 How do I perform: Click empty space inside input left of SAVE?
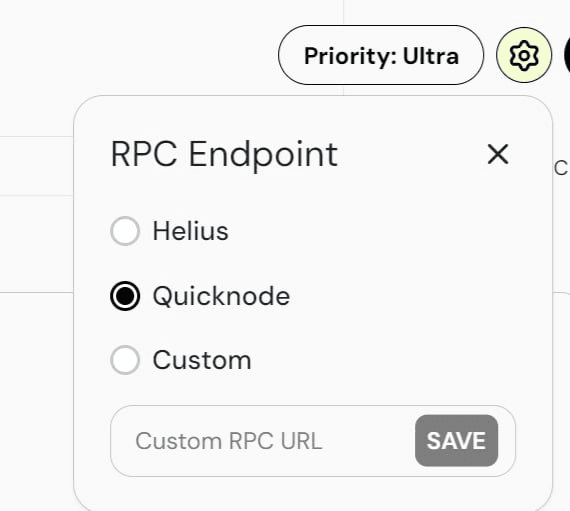tap(367, 441)
